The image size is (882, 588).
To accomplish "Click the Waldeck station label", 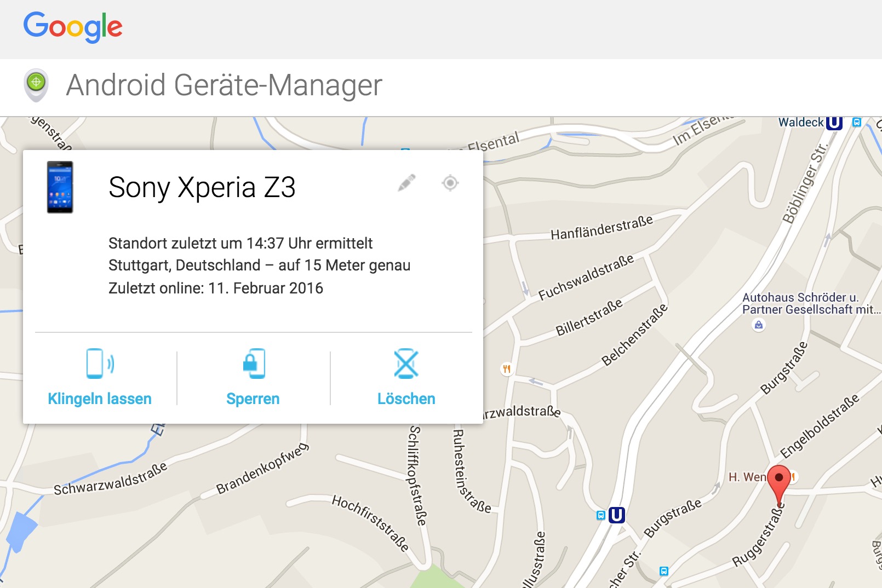I will [x=801, y=122].
